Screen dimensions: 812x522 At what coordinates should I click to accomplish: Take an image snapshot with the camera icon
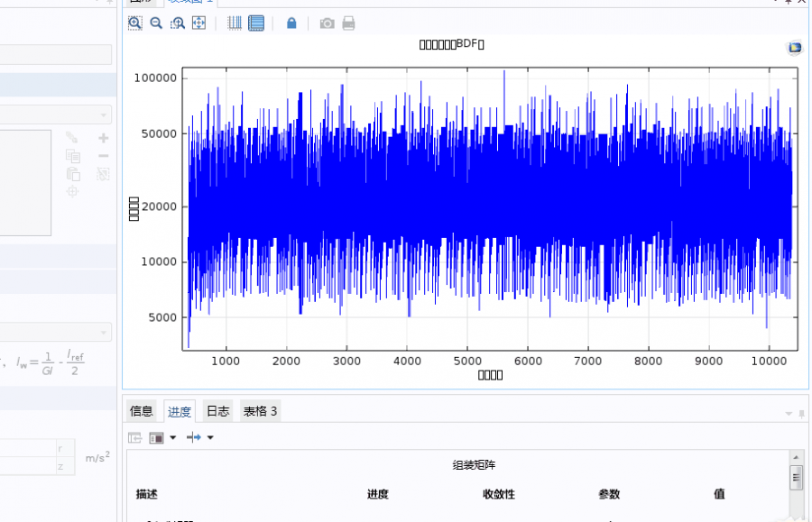[x=327, y=23]
